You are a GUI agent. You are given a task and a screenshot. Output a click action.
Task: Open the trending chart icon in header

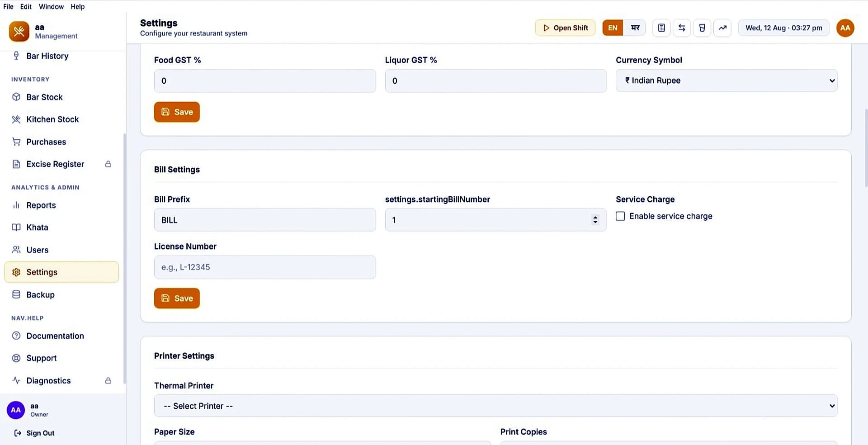pyautogui.click(x=722, y=28)
